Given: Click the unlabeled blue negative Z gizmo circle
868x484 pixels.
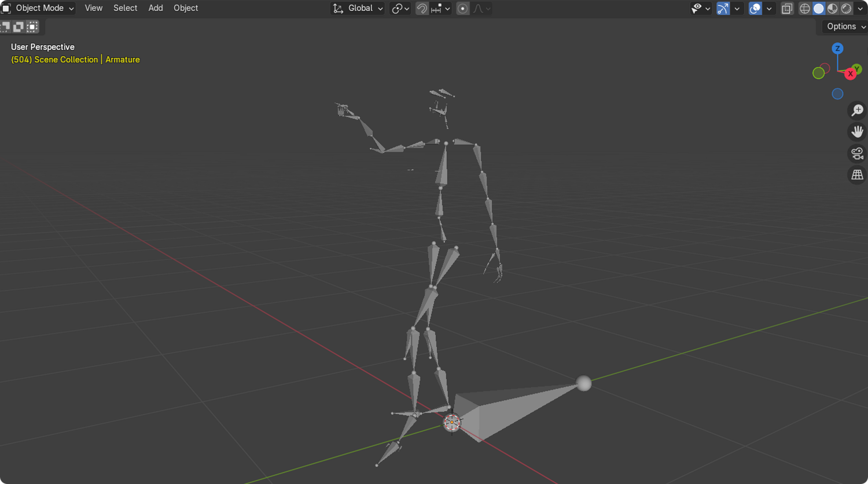Looking at the screenshot, I should point(837,94).
